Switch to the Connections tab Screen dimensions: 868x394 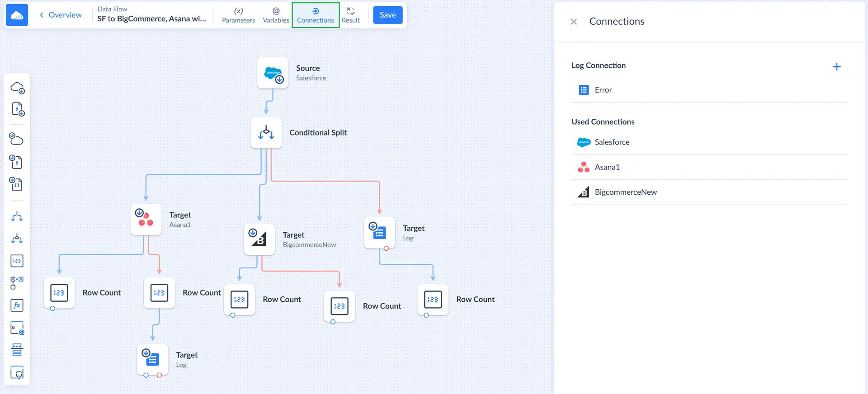[316, 15]
